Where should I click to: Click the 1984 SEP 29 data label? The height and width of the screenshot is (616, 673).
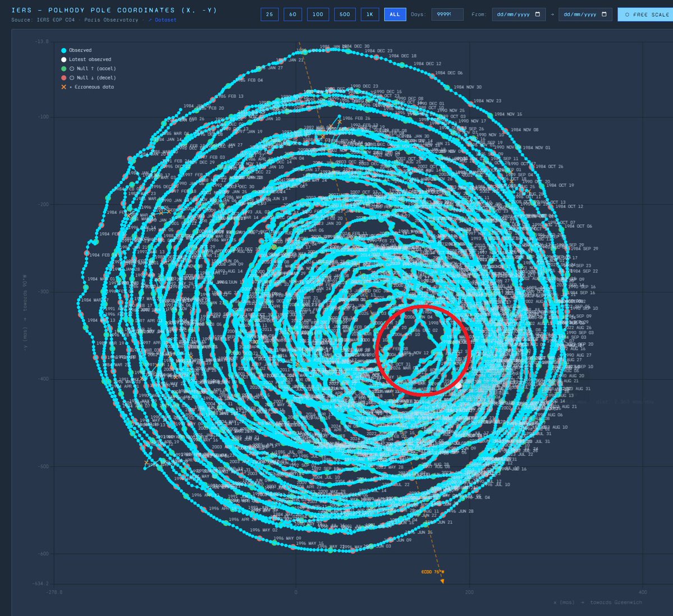[x=584, y=249]
